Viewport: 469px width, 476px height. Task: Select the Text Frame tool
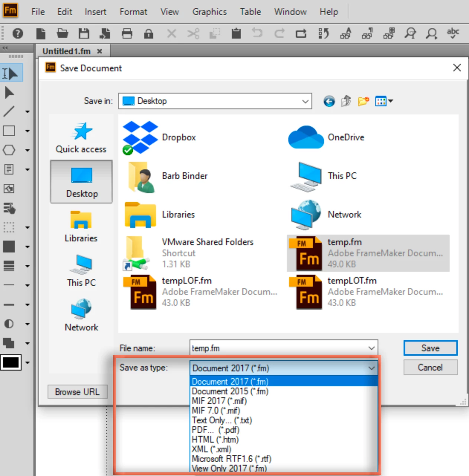pos(9,169)
